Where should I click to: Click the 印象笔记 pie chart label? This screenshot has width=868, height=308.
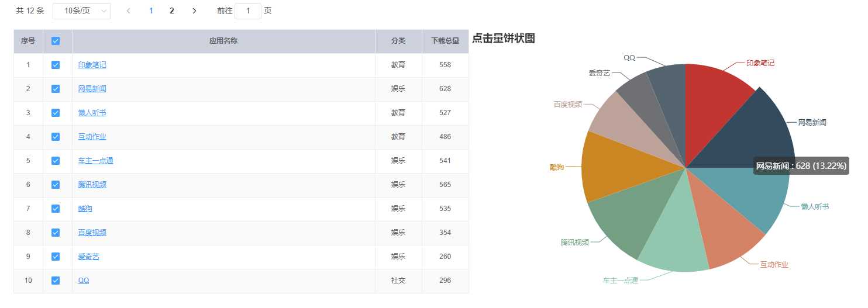pos(760,63)
